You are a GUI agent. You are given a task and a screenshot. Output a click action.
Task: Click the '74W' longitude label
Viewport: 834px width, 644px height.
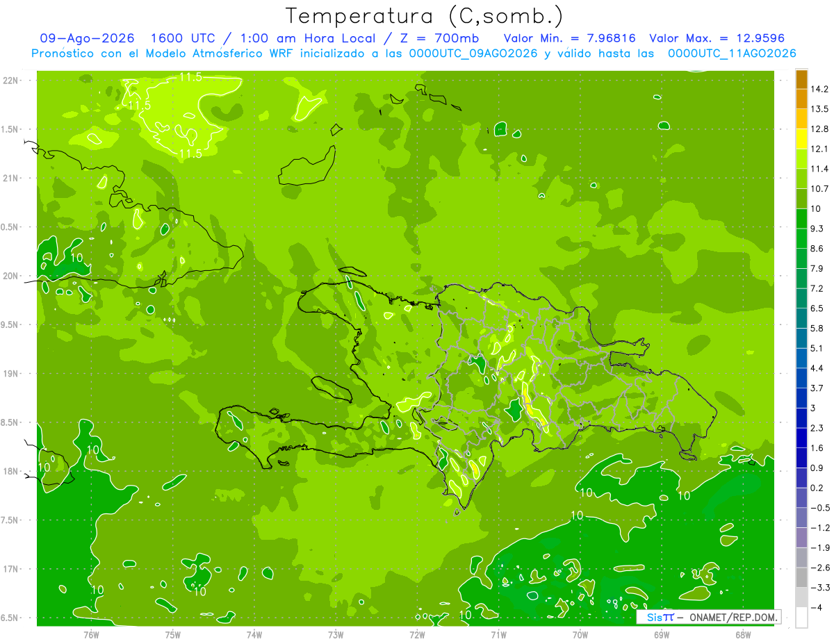[x=254, y=635]
